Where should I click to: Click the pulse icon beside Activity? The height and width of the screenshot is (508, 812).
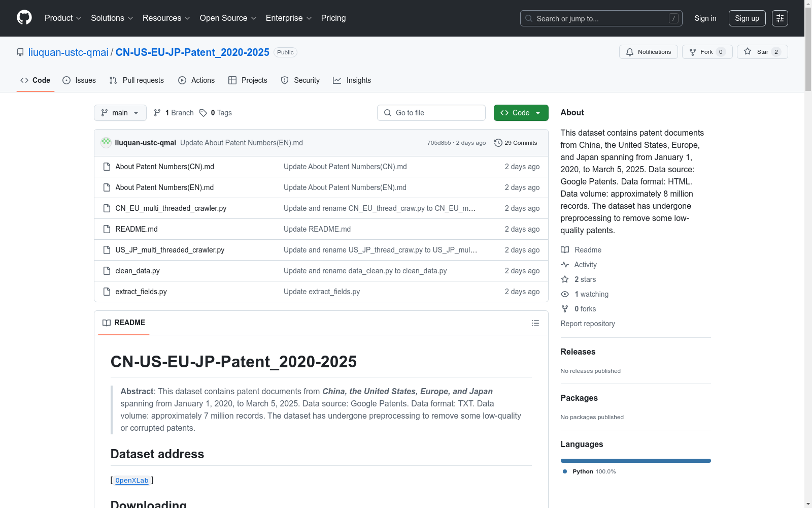(565, 265)
